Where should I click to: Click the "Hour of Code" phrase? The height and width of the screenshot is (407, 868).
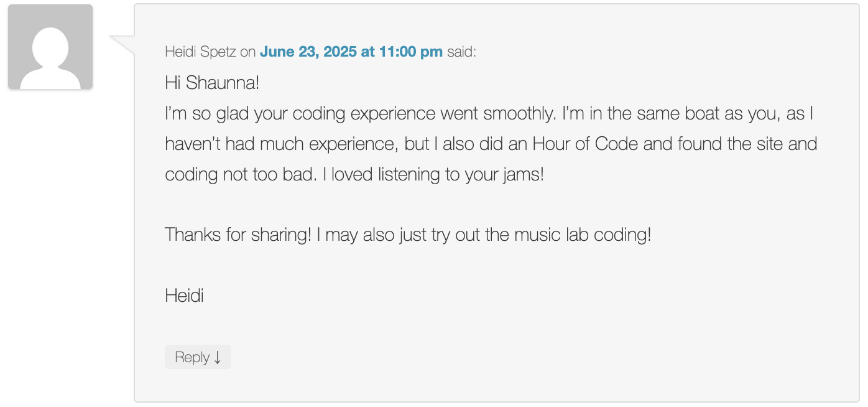584,144
